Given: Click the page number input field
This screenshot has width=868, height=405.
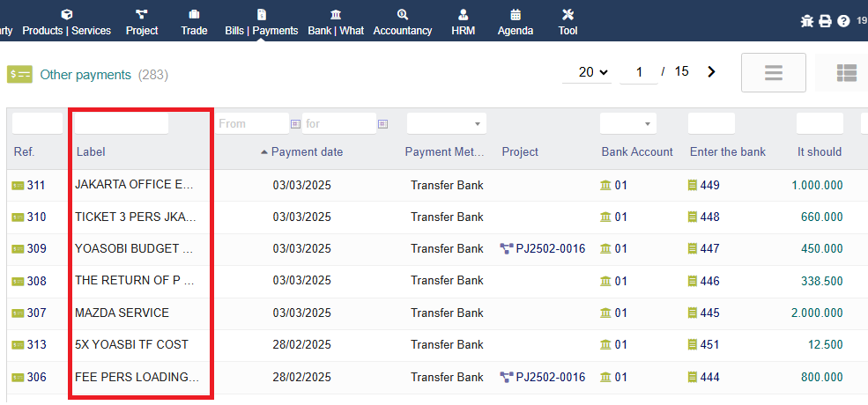Looking at the screenshot, I should pos(638,72).
